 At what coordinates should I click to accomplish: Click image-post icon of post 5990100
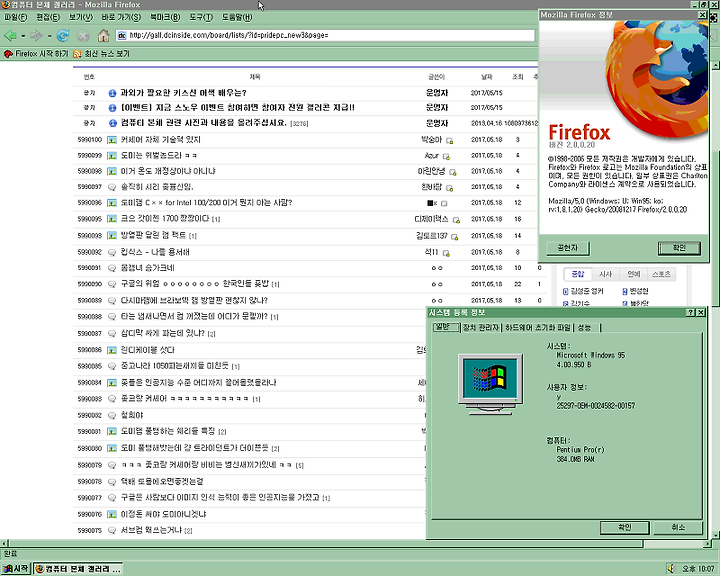coord(112,140)
